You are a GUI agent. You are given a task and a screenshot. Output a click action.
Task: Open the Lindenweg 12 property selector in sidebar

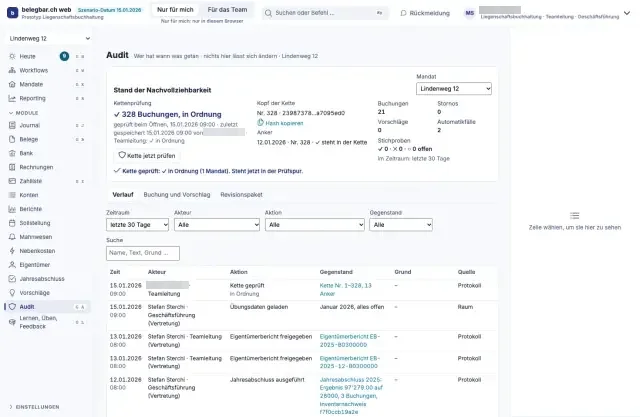(x=49, y=38)
